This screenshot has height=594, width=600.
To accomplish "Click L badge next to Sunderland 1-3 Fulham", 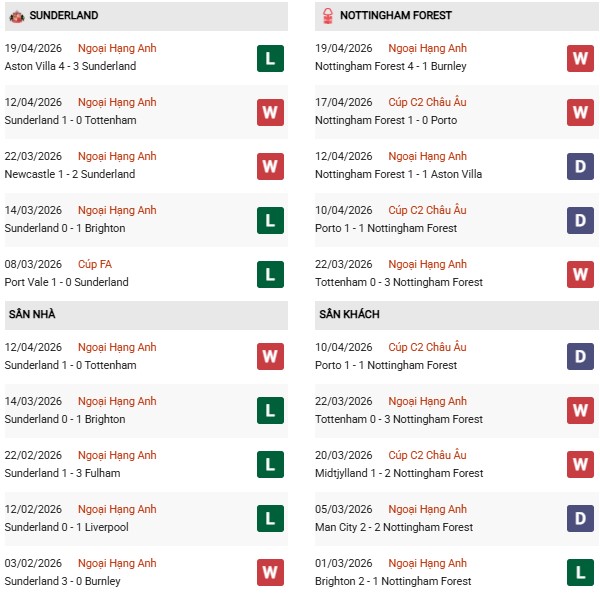I will click(270, 465).
